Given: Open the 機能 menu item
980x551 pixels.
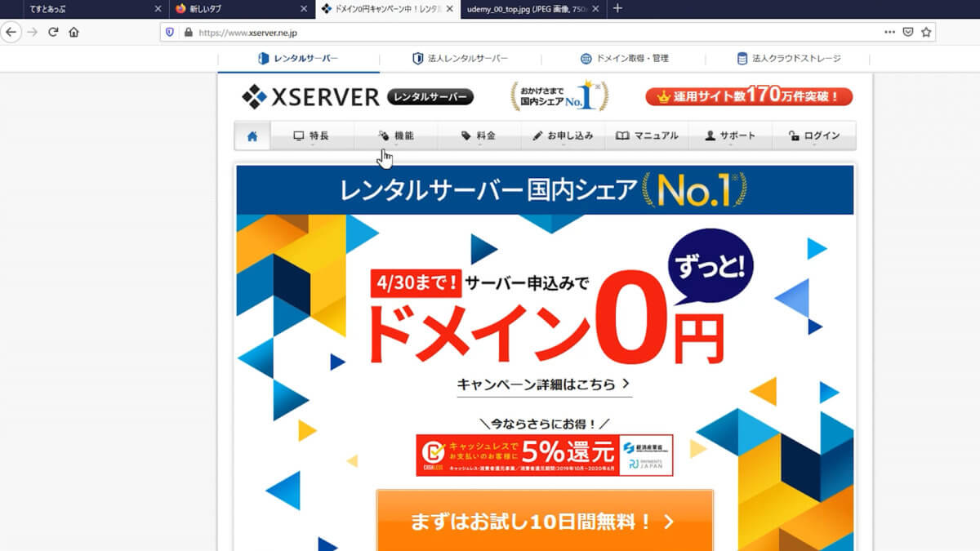Looking at the screenshot, I should pos(395,136).
